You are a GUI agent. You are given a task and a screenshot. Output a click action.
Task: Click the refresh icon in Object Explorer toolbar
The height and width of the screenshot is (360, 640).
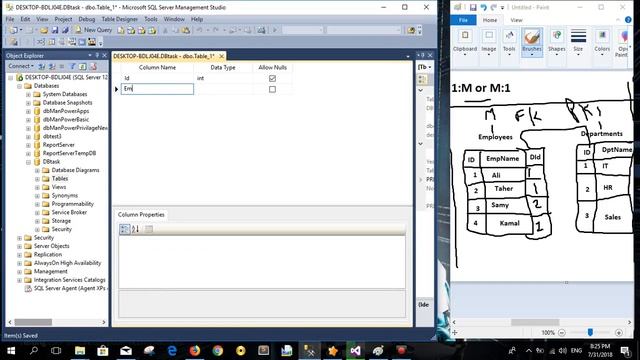(82, 66)
